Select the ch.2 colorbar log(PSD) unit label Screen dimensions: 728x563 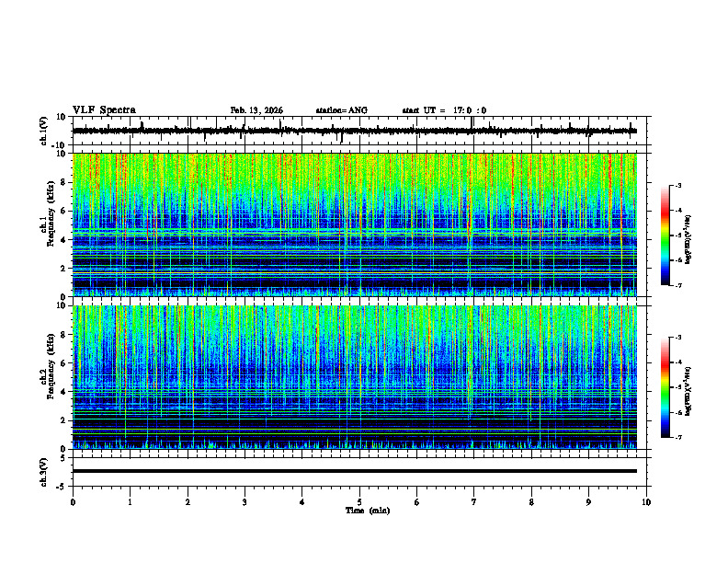click(688, 391)
